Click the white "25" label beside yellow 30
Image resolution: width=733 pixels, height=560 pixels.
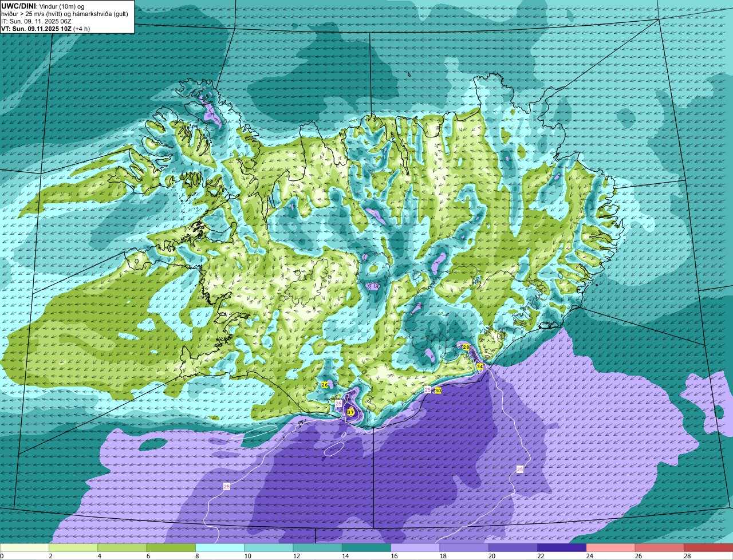click(x=428, y=390)
